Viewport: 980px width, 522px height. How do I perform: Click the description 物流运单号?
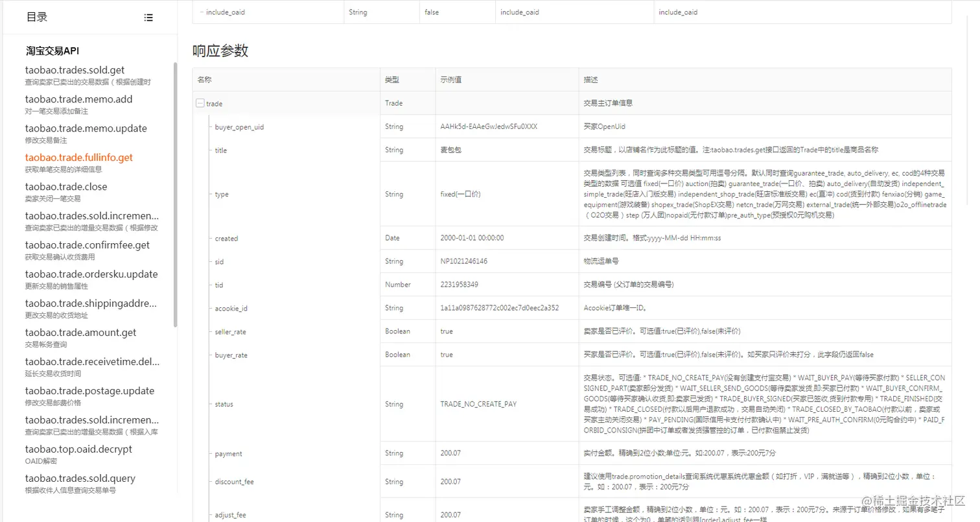601,261
